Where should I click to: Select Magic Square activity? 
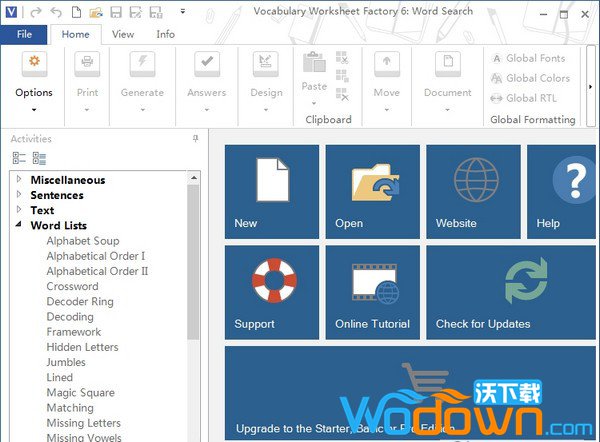81,393
